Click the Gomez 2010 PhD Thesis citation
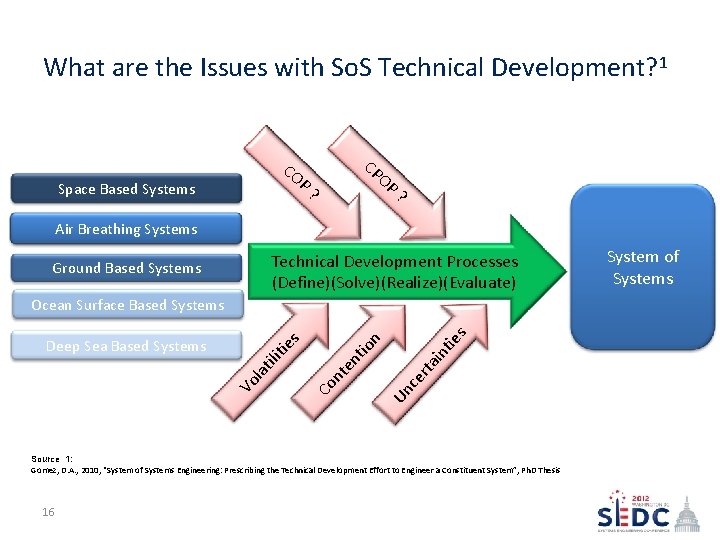Image resolution: width=720 pixels, height=540 pixels. pos(295,470)
